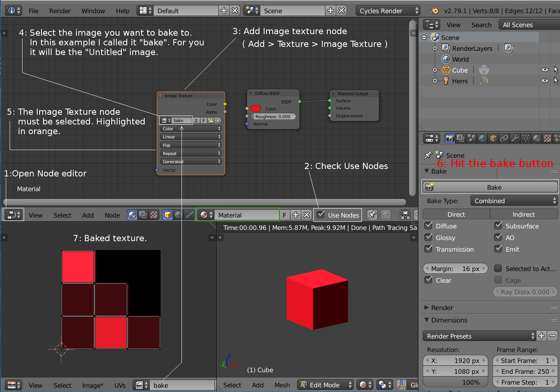Image resolution: width=560 pixels, height=392 pixels.
Task: Disable the Use Nodes checkbox
Action: 321,214
